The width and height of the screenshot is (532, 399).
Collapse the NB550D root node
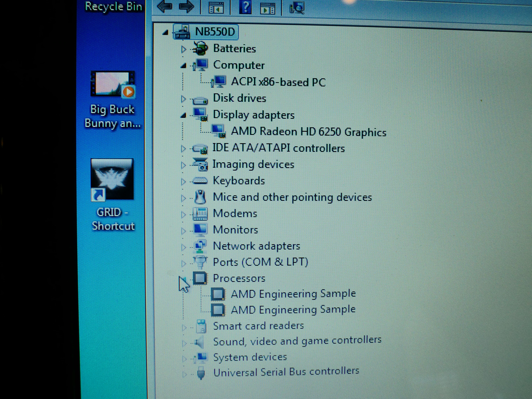click(165, 33)
